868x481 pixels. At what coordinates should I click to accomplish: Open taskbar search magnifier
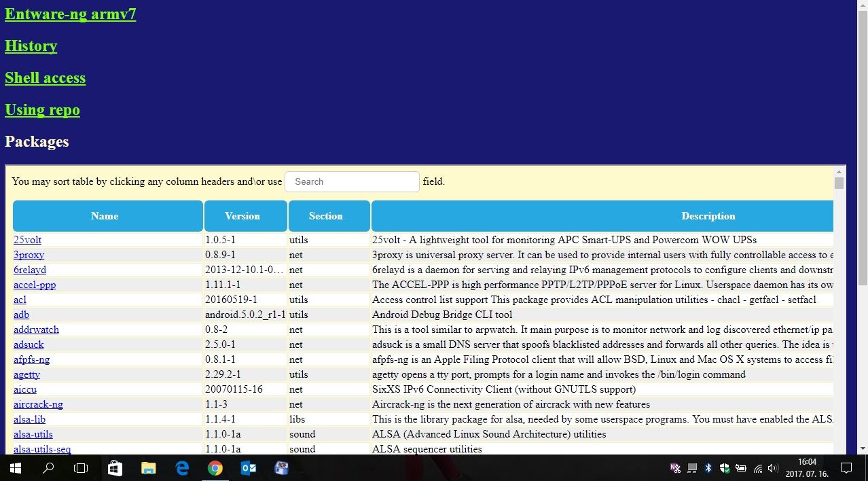point(48,468)
